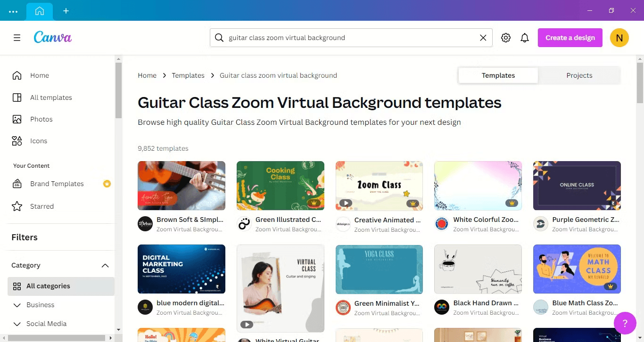Image resolution: width=644 pixels, height=342 pixels.
Task: Open the notifications bell
Action: pos(525,38)
